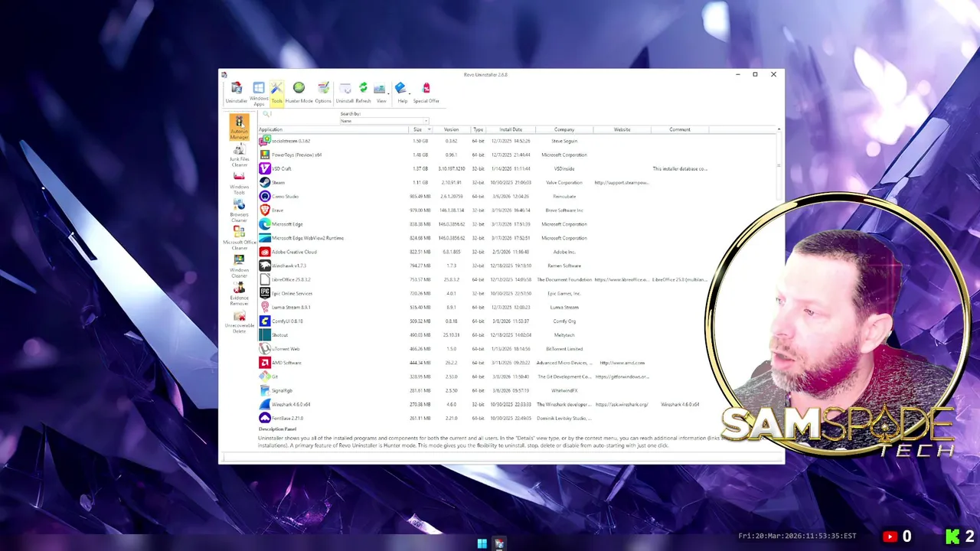Sort by the Install Date column header
Screen dimensions: 980x551
tap(511, 129)
